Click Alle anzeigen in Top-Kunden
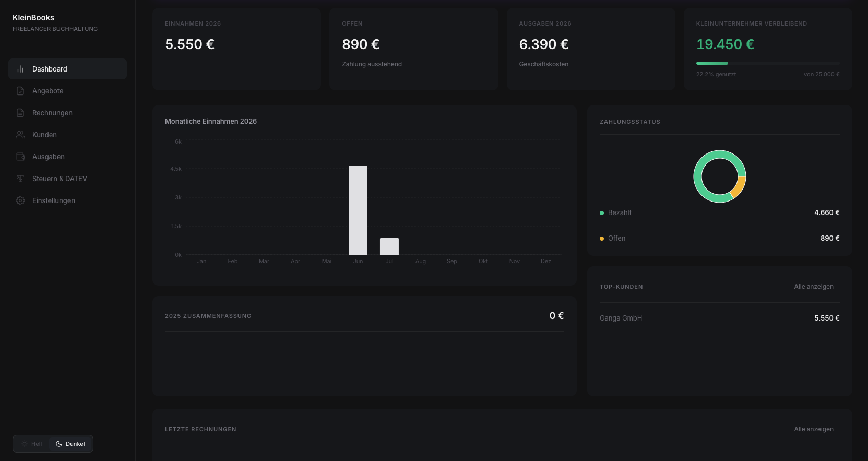This screenshot has width=868, height=461. pos(814,287)
